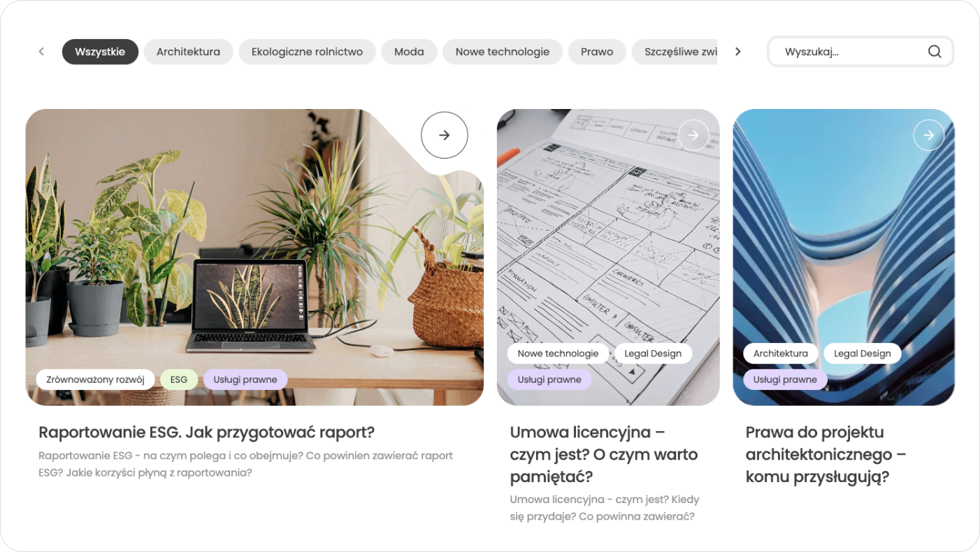Image resolution: width=980 pixels, height=552 pixels.
Task: Click the Zrównoważony rozwój tag
Action: pyautogui.click(x=95, y=379)
